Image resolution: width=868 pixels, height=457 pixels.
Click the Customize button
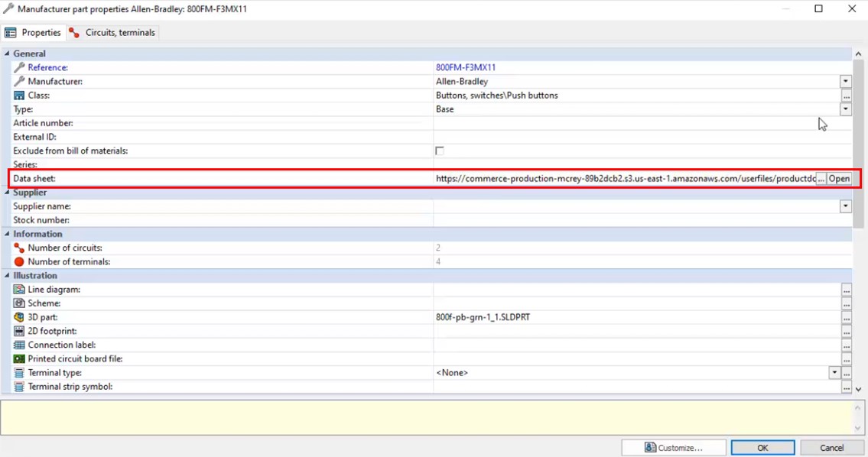pyautogui.click(x=674, y=447)
